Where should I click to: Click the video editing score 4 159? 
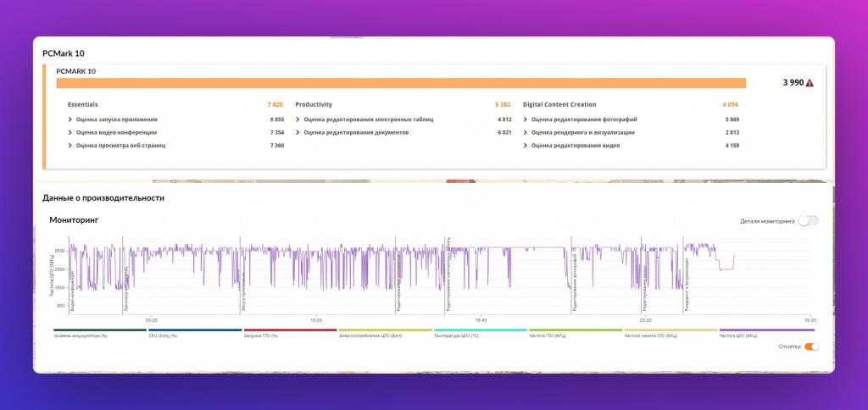click(732, 146)
